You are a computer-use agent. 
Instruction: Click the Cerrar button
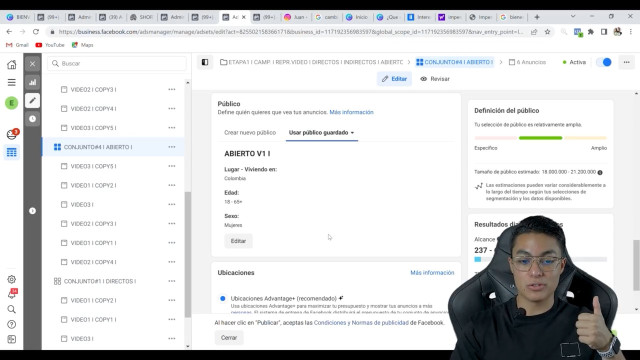pyautogui.click(x=229, y=338)
